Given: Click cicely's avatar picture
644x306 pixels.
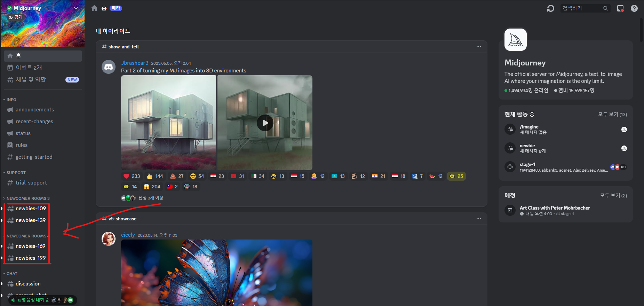Looking at the screenshot, I should pos(109,239).
